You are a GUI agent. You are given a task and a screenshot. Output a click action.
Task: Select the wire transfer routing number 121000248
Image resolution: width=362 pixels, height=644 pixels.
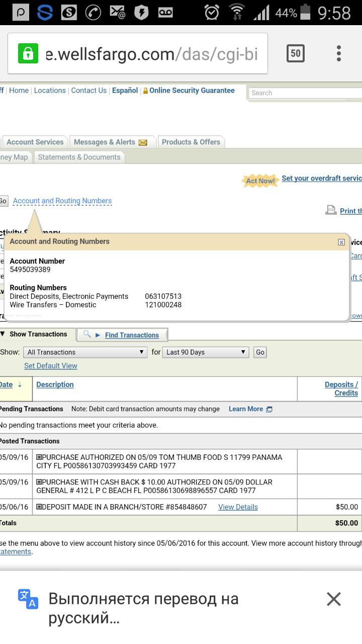point(163,305)
